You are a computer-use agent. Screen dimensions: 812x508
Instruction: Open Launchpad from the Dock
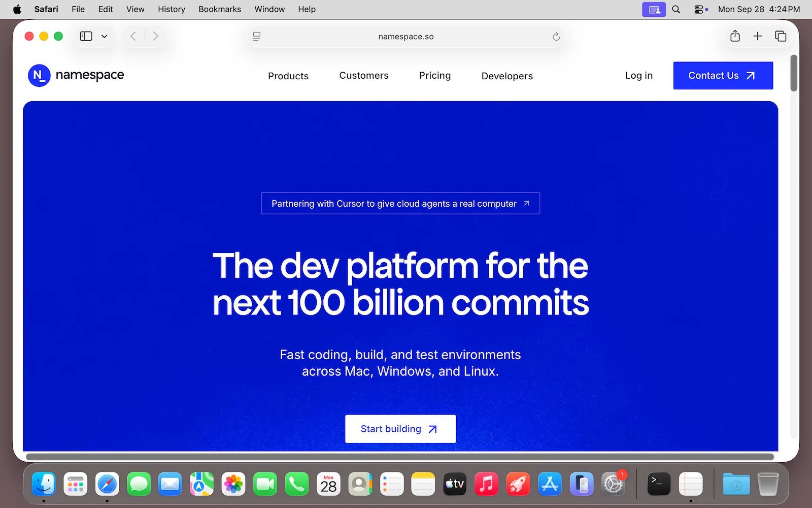(75, 484)
